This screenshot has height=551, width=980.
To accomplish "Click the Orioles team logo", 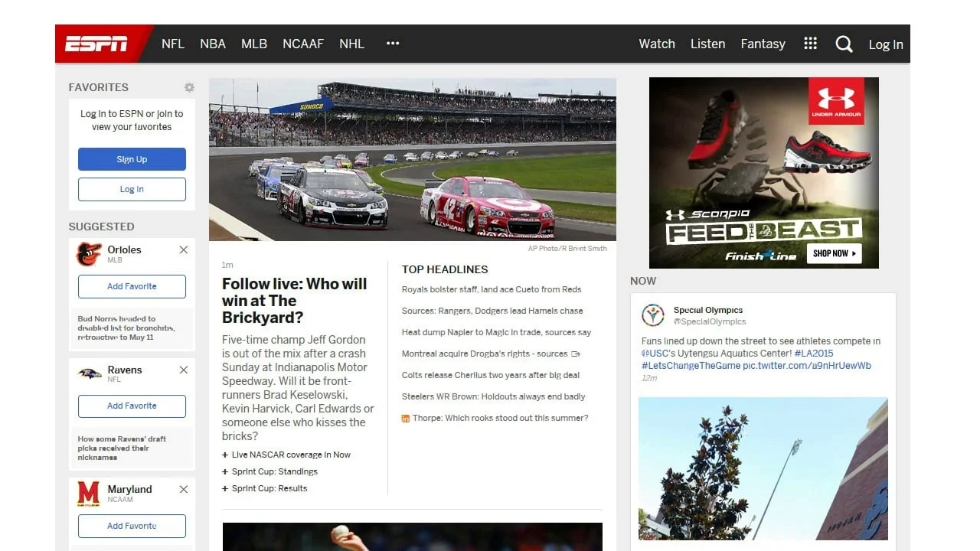I will tap(89, 254).
